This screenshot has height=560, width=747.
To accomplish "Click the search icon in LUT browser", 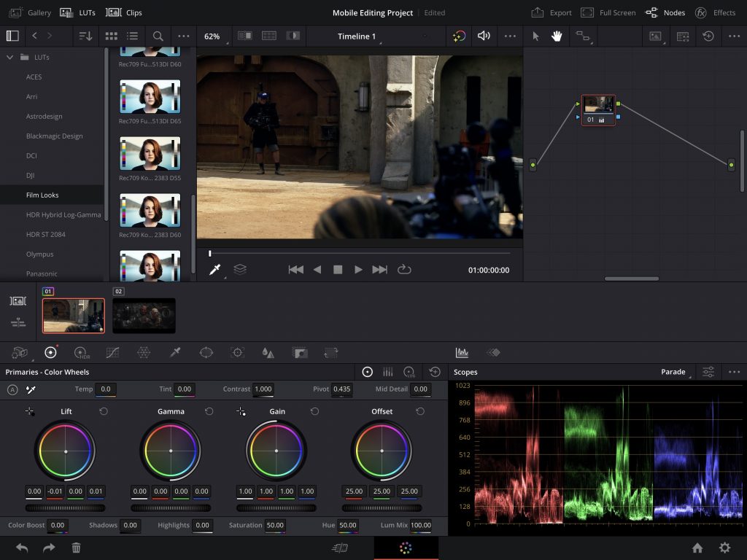I will click(x=158, y=36).
